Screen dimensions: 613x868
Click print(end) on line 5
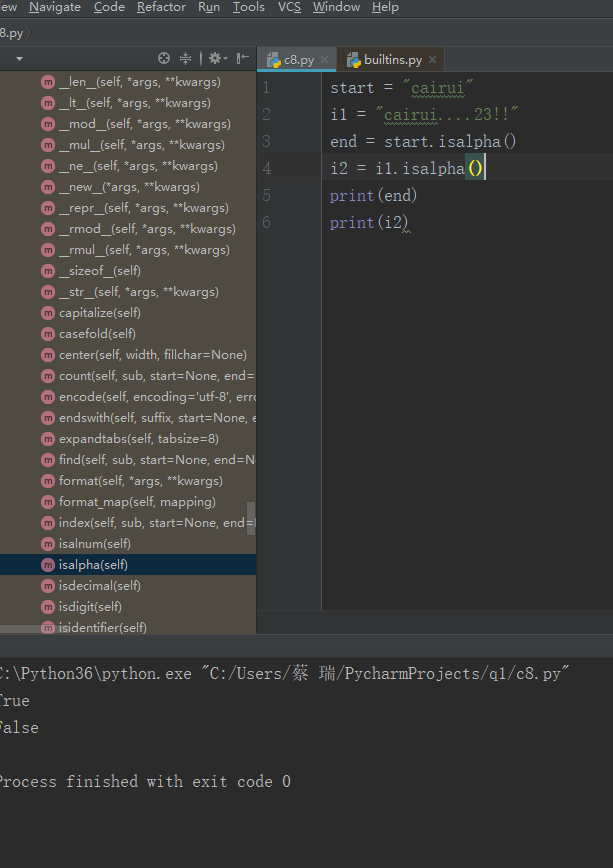pyautogui.click(x=373, y=195)
